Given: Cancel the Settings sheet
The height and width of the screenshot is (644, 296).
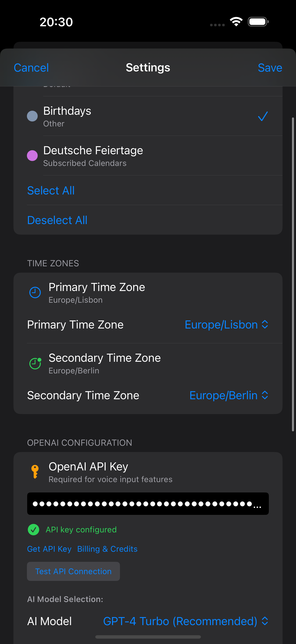Looking at the screenshot, I should [x=31, y=68].
